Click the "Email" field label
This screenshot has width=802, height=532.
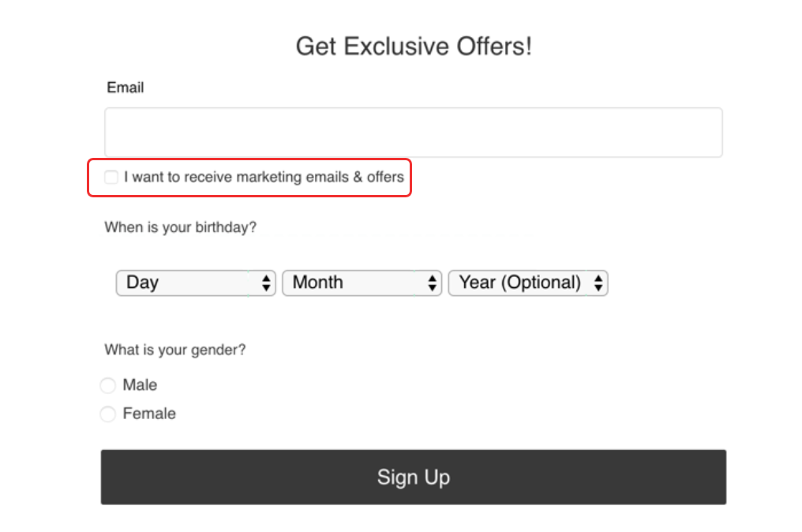(x=126, y=88)
